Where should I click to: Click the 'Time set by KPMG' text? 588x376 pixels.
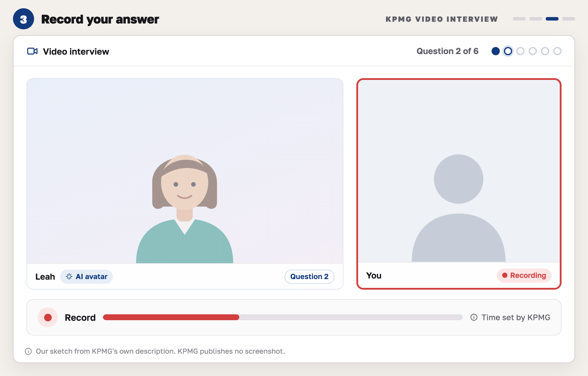point(516,317)
